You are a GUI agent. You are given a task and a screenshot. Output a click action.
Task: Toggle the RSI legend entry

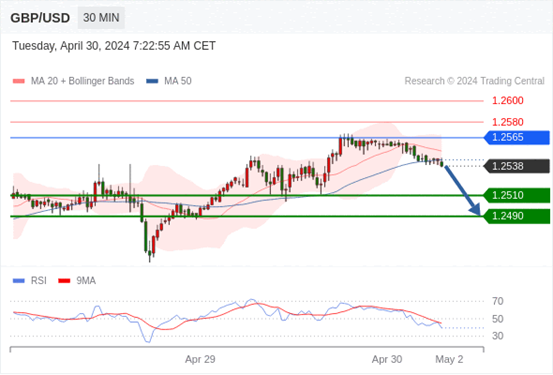30,281
